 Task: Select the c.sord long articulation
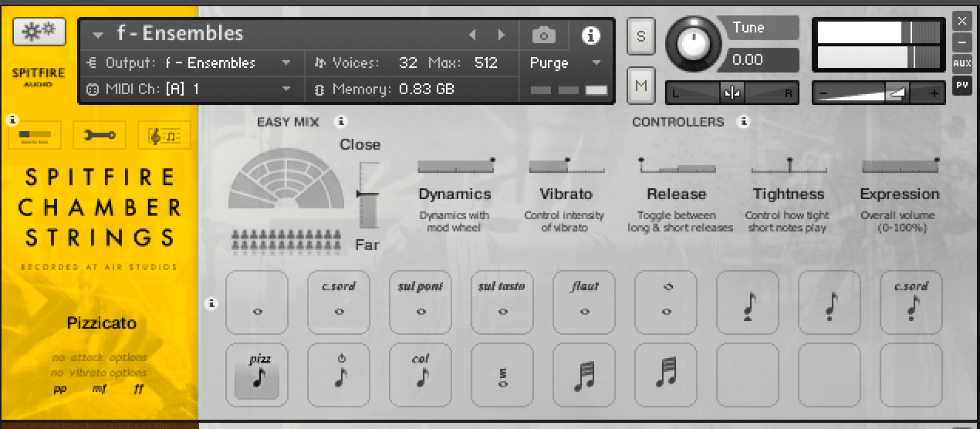pos(339,302)
